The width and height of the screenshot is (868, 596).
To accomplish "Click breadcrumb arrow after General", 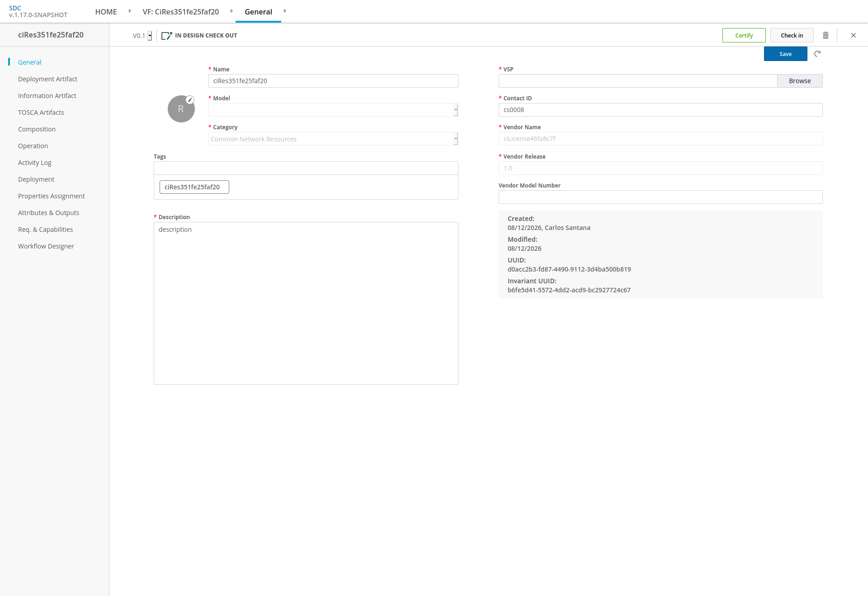I will pos(285,11).
